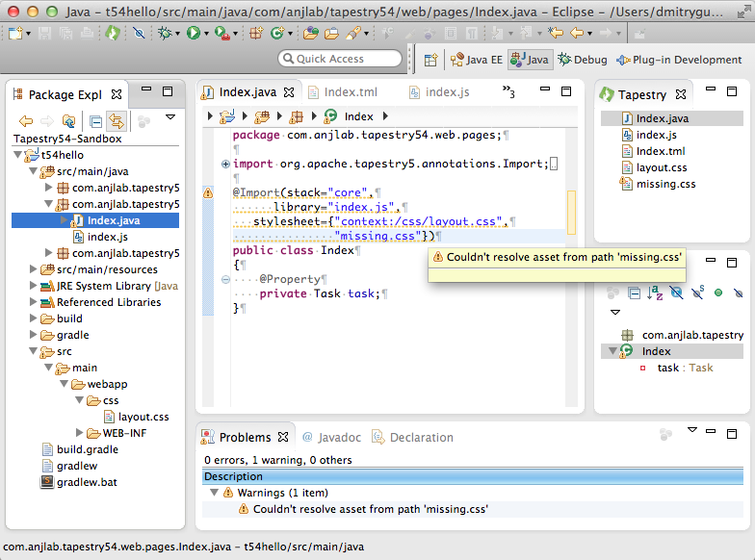Click the New Java Class icon
This screenshot has width=755, height=560.
[x=277, y=33]
